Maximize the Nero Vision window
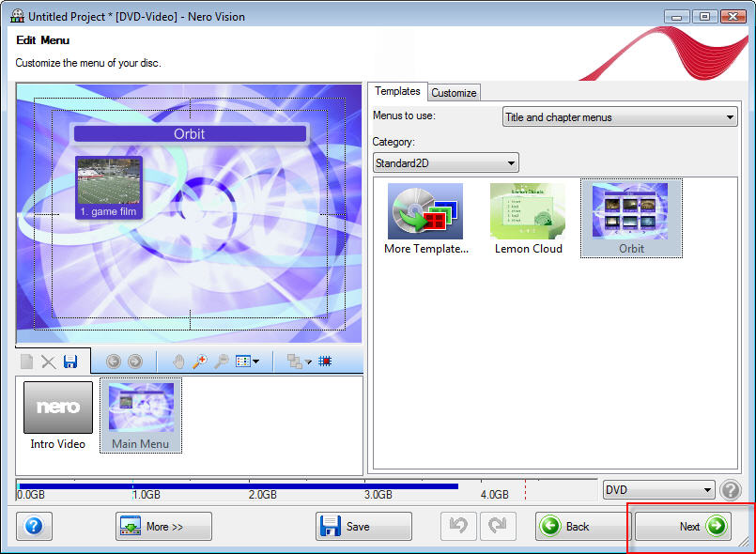Image resolution: width=756 pixels, height=554 pixels. coord(704,17)
